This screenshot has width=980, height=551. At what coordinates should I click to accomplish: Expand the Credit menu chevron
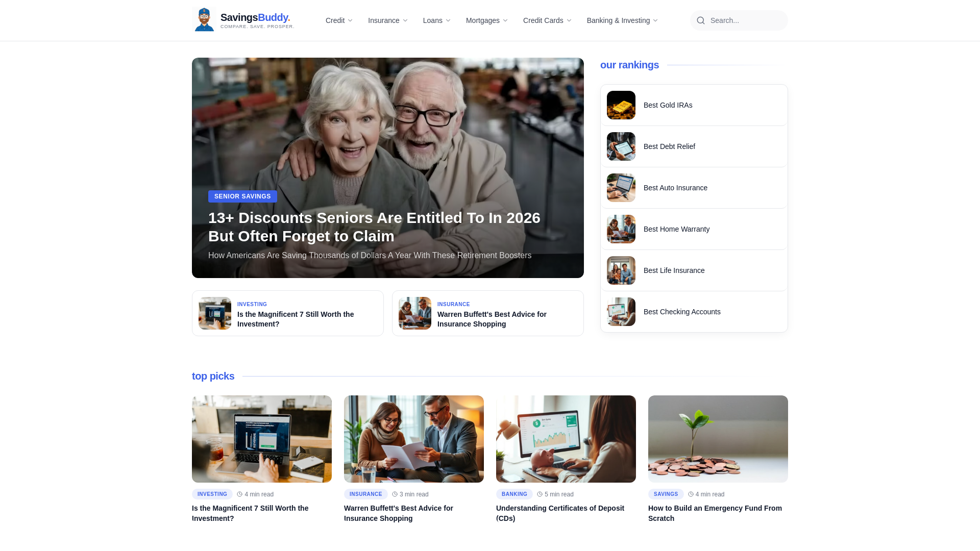350,20
